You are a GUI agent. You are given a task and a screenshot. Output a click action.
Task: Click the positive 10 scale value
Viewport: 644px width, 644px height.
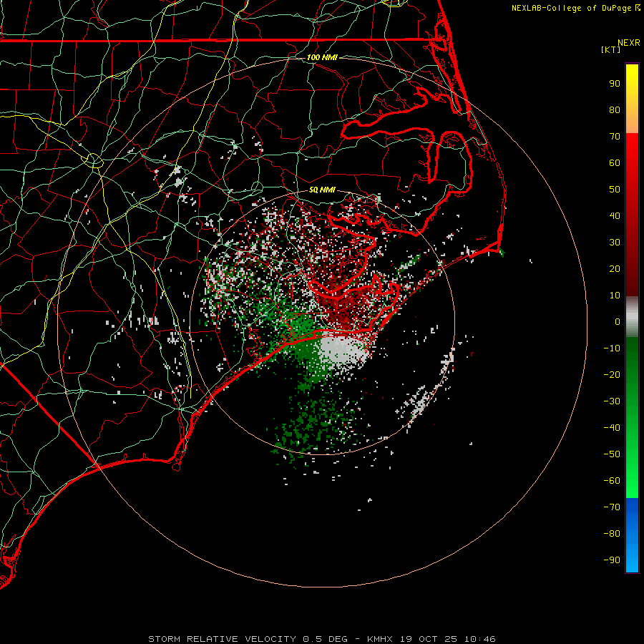[615, 296]
